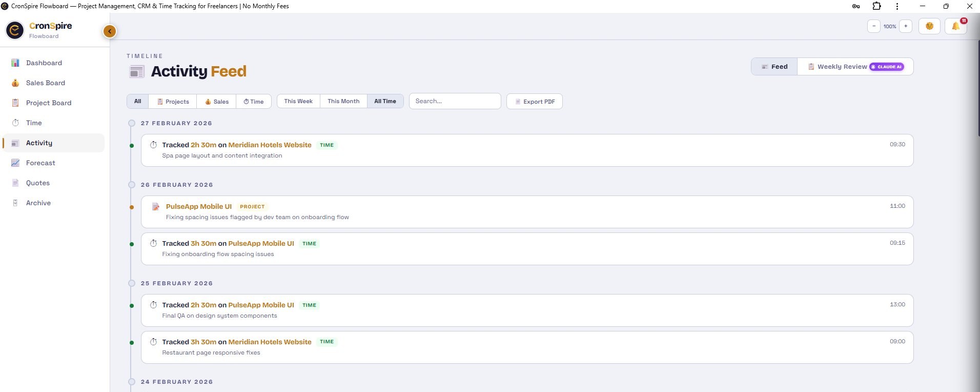Screen dimensions: 980x392
Task: Open the Forecast page
Action: point(53,163)
